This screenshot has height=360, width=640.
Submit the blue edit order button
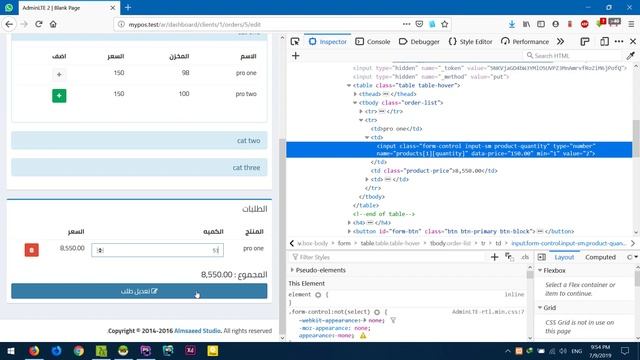pos(139,291)
